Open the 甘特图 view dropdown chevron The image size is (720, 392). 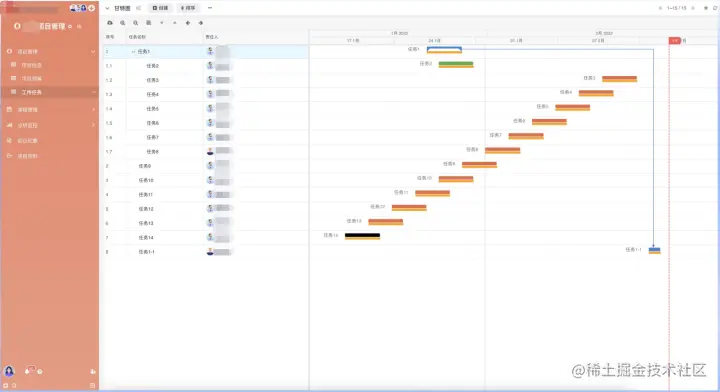click(107, 8)
